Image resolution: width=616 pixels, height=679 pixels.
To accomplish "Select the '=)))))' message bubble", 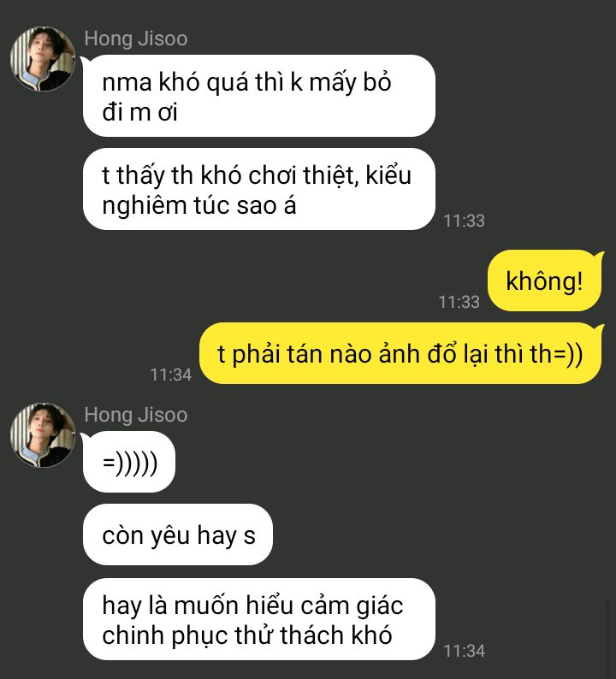I will tap(129, 462).
